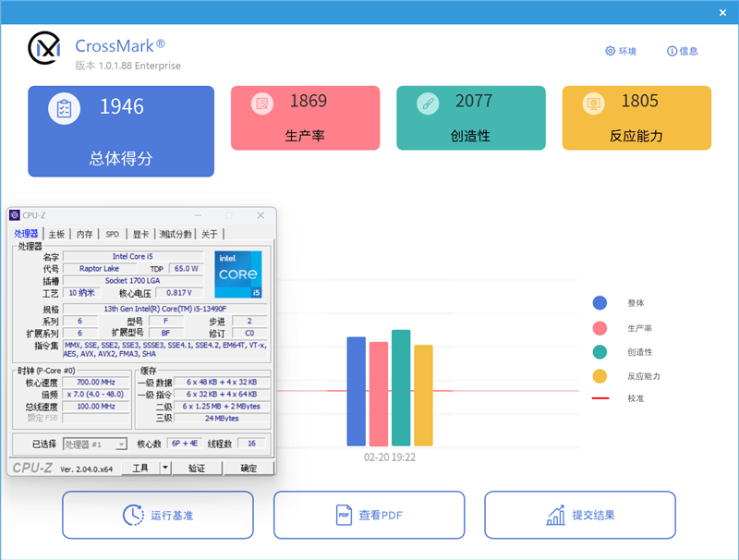
Task: Minimize the CPU-Z window
Action: pyautogui.click(x=198, y=215)
